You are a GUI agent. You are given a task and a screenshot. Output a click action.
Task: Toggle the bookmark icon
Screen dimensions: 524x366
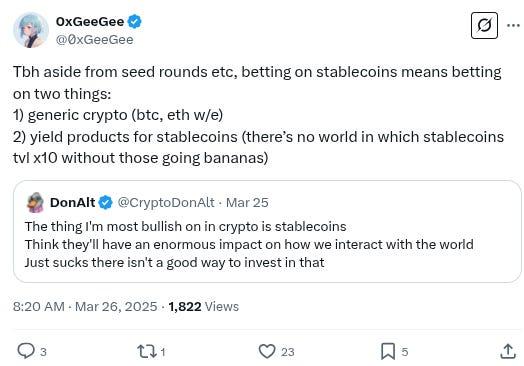[388, 352]
